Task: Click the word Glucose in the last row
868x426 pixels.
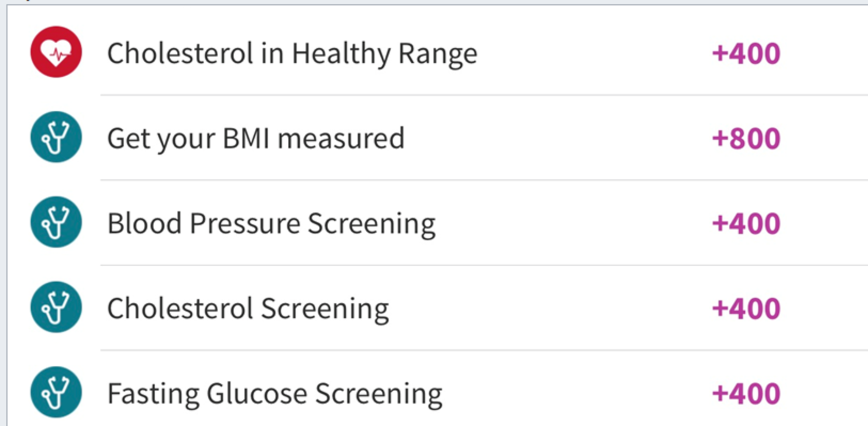Action: click(257, 393)
